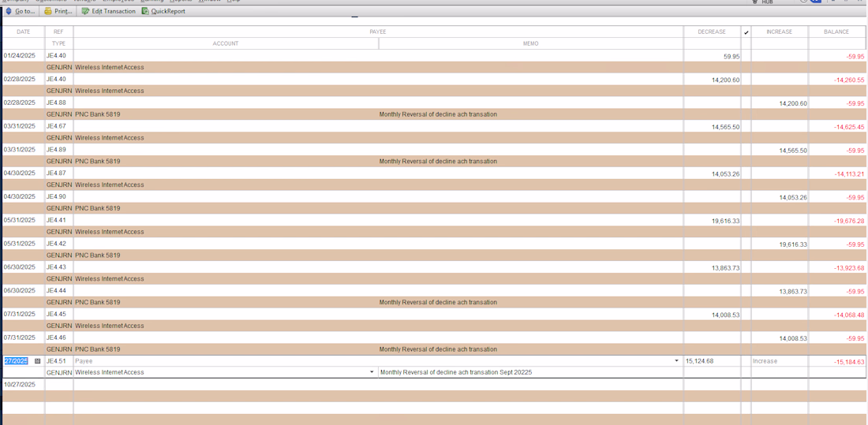Select 14,008.53 in the Decrease column

point(726,315)
